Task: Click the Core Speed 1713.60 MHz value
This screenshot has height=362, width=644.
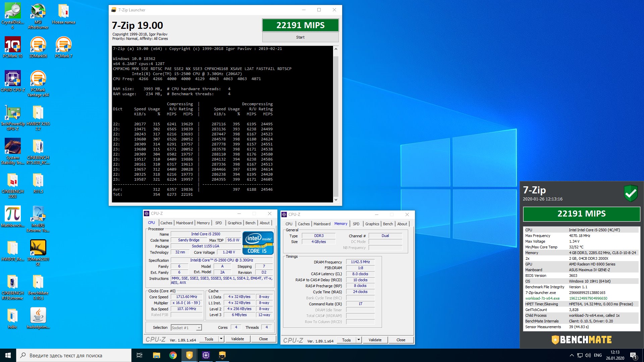Action: (x=186, y=297)
